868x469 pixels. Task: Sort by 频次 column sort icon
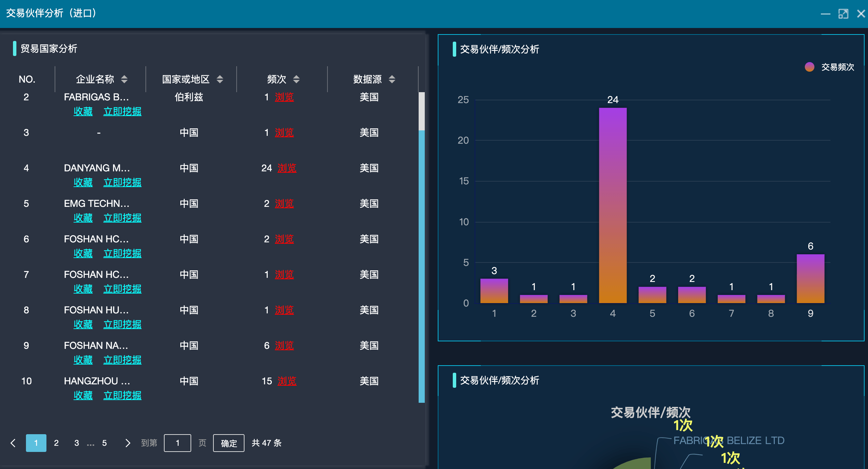(296, 79)
